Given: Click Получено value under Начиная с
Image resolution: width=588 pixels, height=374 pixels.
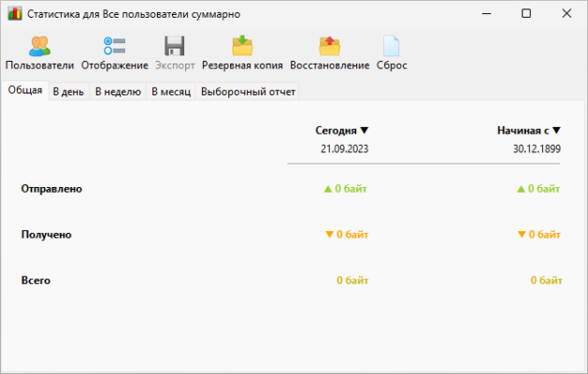Looking at the screenshot, I should [x=538, y=235].
